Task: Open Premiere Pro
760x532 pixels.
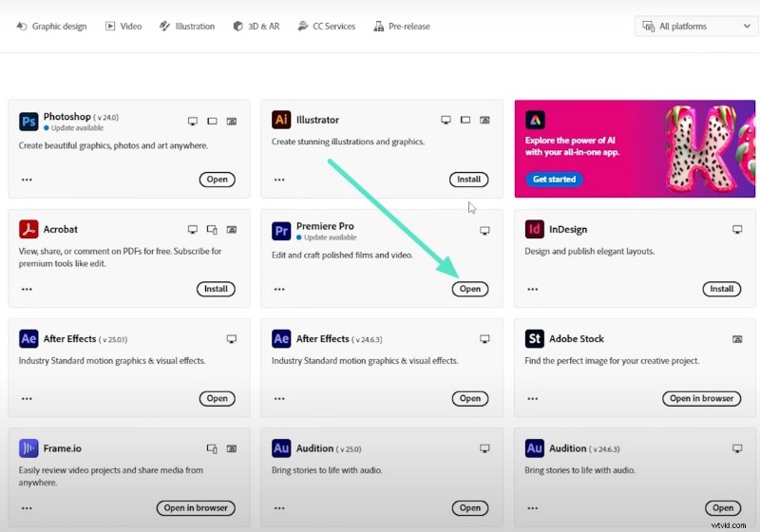Action: coord(470,289)
